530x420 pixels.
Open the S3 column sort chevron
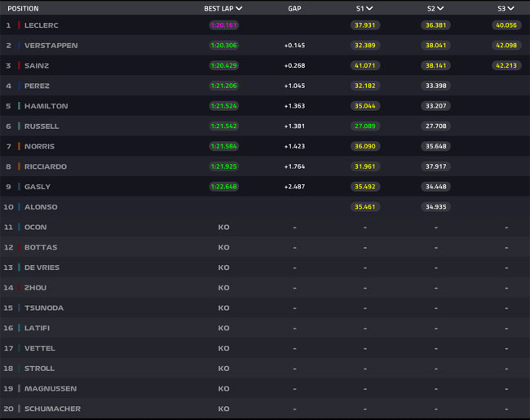coord(510,8)
